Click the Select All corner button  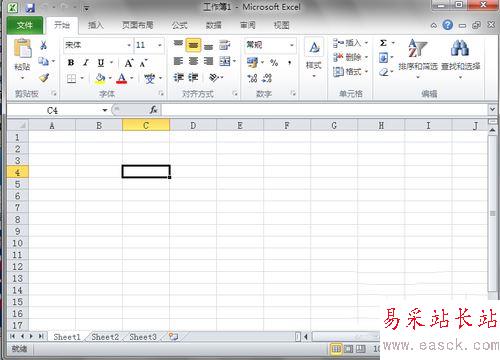(x=18, y=126)
